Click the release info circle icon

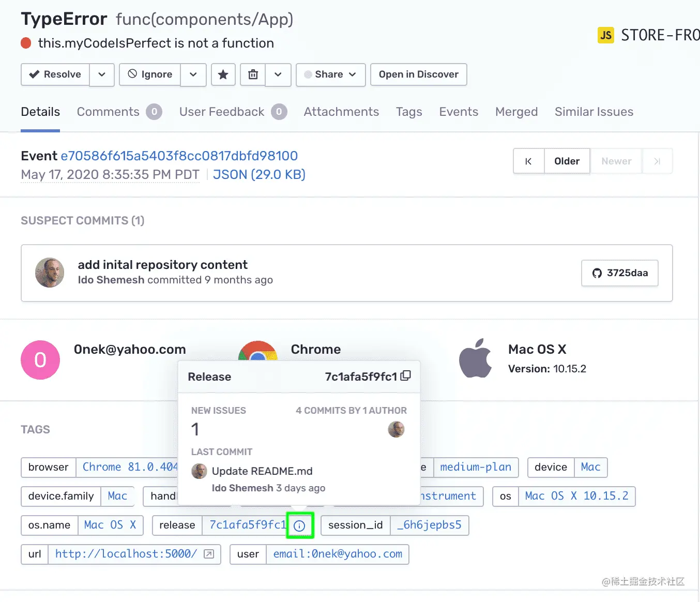pos(300,525)
